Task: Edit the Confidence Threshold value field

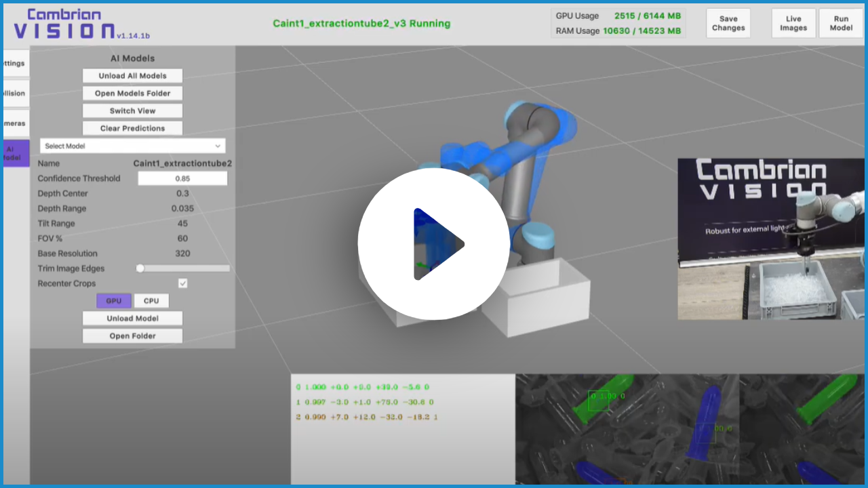Action: (182, 178)
